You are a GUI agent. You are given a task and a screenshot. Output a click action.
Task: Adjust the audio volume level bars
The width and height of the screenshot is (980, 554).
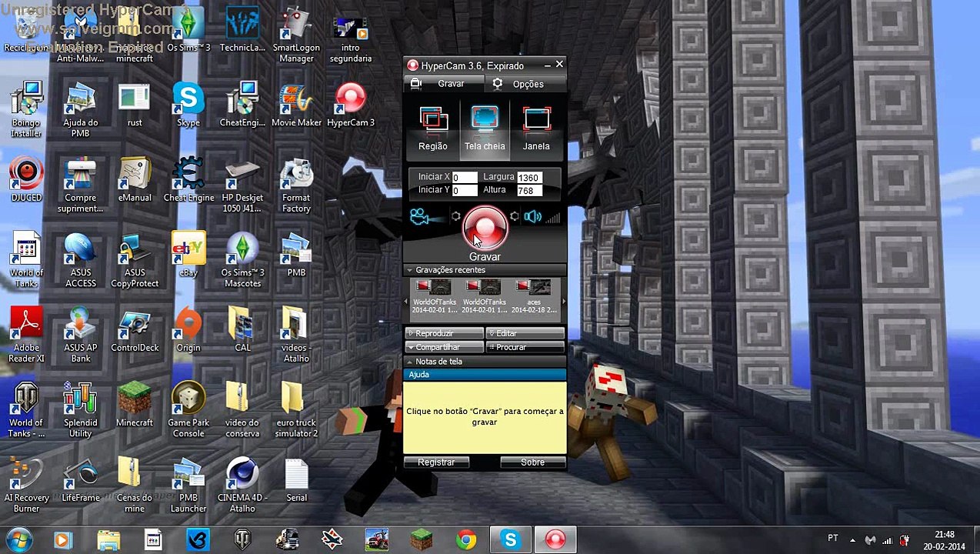pos(552,218)
